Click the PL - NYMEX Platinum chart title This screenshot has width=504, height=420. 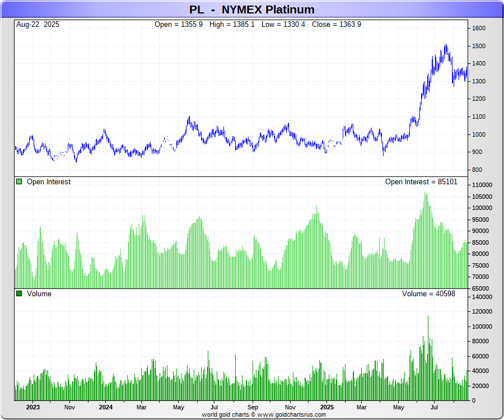pos(251,10)
